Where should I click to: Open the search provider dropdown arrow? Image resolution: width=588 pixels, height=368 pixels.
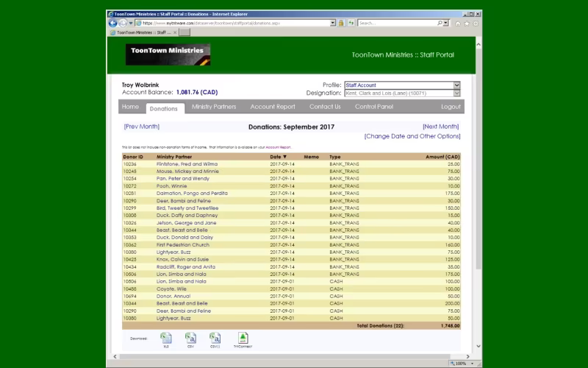445,23
